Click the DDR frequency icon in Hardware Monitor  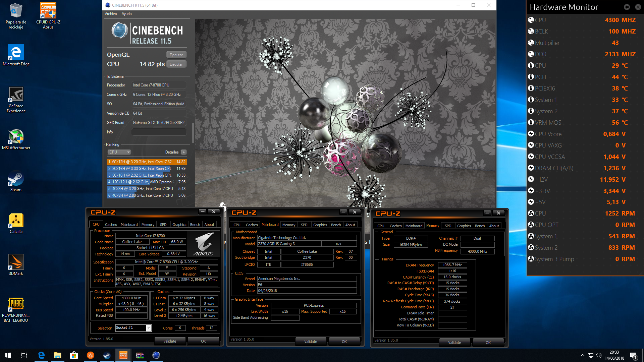(x=531, y=54)
